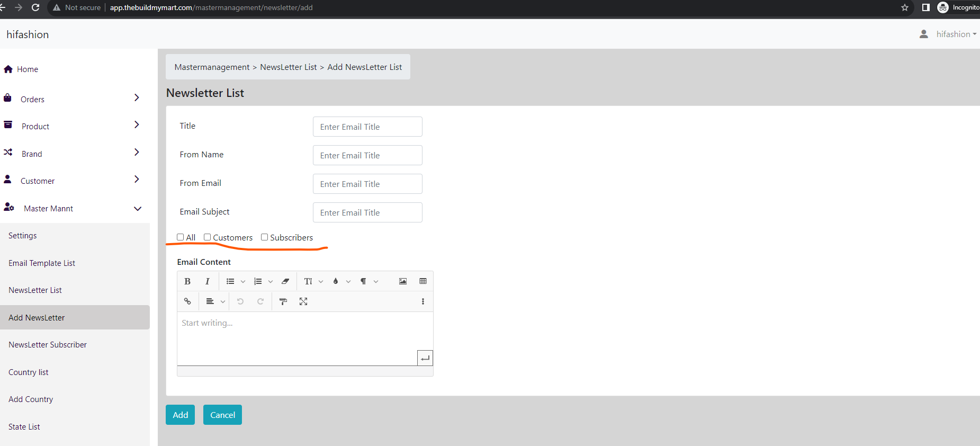Image resolution: width=980 pixels, height=446 pixels.
Task: Click the Cancel button
Action: [x=223, y=415]
